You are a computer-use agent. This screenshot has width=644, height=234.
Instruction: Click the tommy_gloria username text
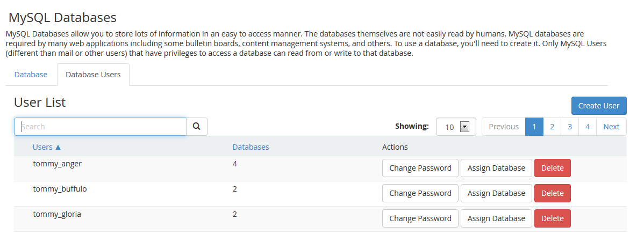(x=56, y=214)
